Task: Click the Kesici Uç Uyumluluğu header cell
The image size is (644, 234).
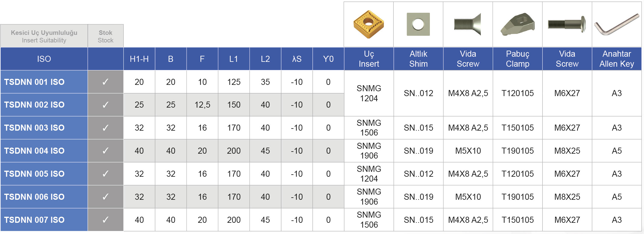Action: tap(44, 36)
